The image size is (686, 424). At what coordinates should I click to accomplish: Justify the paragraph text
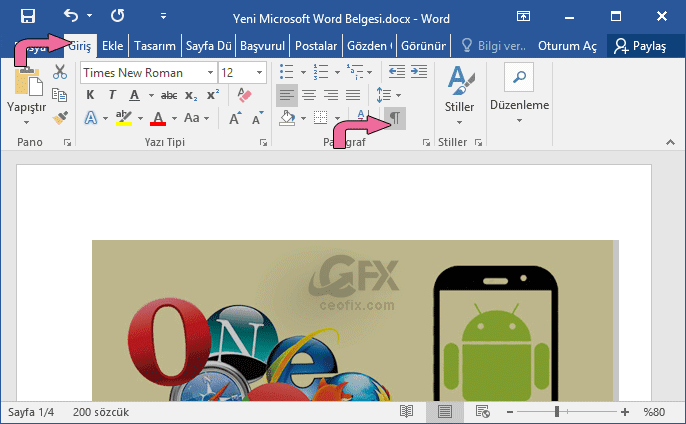click(x=353, y=95)
